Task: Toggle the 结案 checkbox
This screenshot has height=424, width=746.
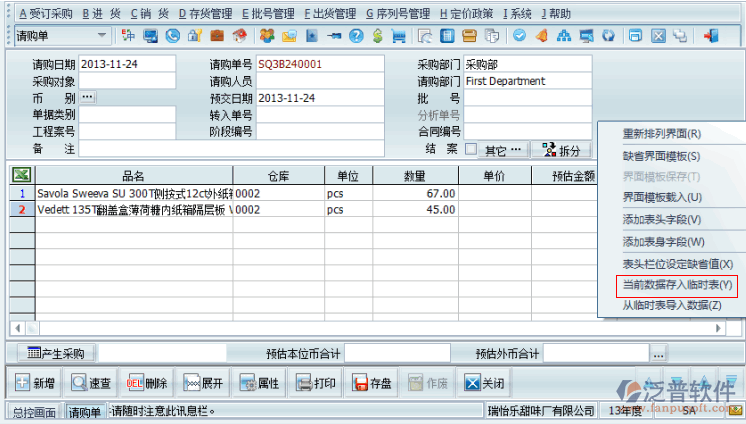Action: click(470, 149)
